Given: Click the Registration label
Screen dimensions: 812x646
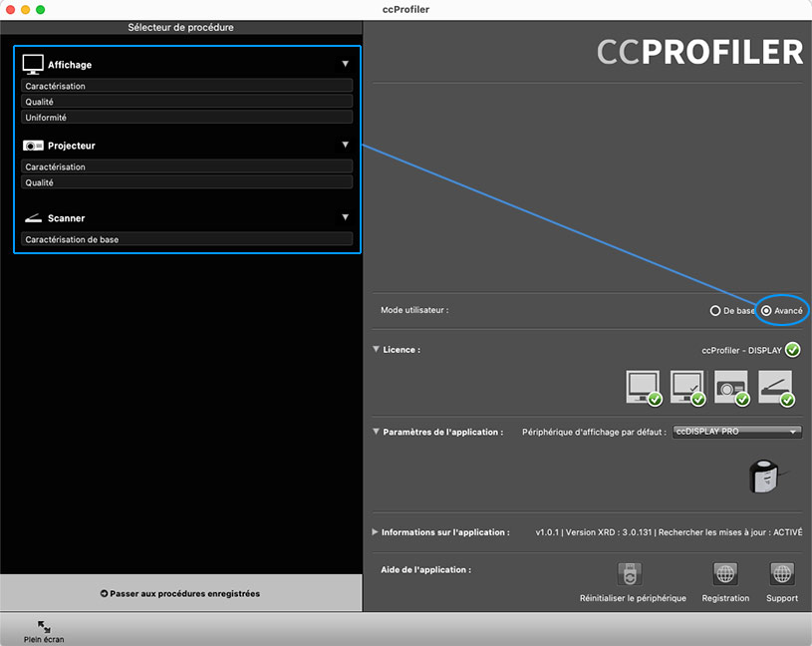Looking at the screenshot, I should tap(725, 598).
